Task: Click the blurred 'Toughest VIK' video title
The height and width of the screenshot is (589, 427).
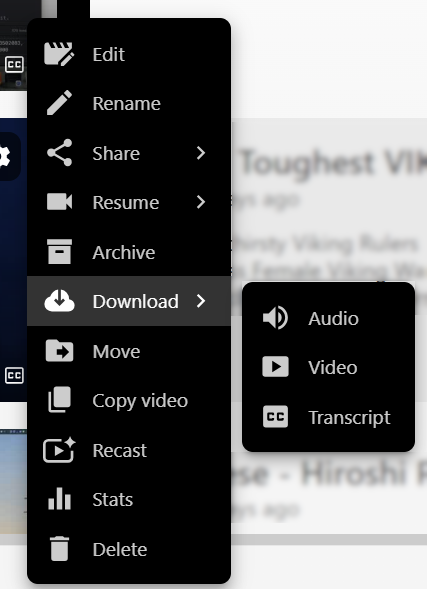Action: tap(333, 163)
